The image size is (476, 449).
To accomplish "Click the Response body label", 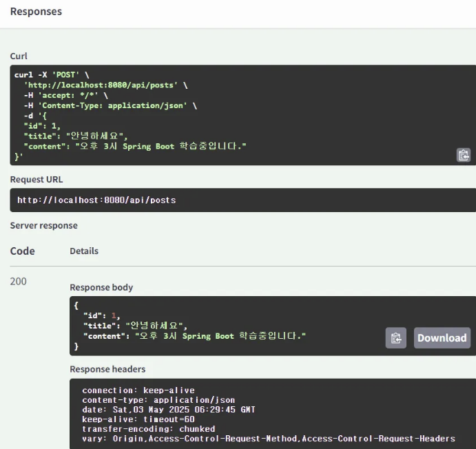I will (x=101, y=287).
